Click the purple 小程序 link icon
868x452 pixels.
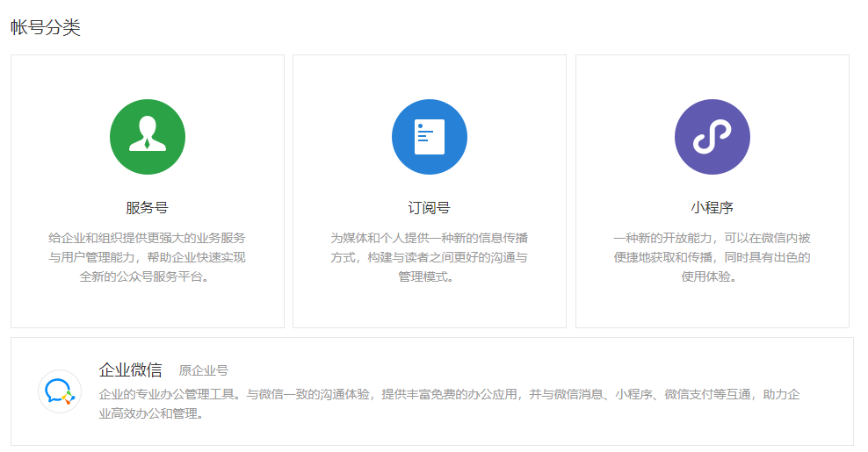tap(712, 137)
